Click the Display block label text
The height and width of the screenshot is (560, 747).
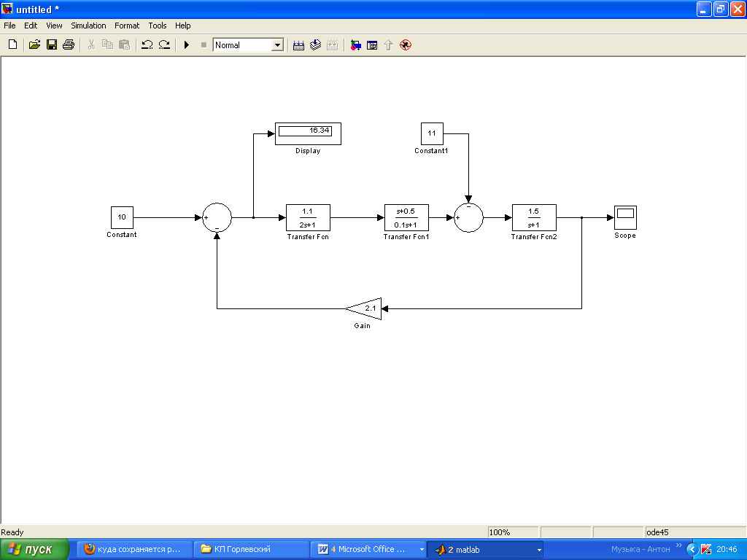tap(309, 150)
